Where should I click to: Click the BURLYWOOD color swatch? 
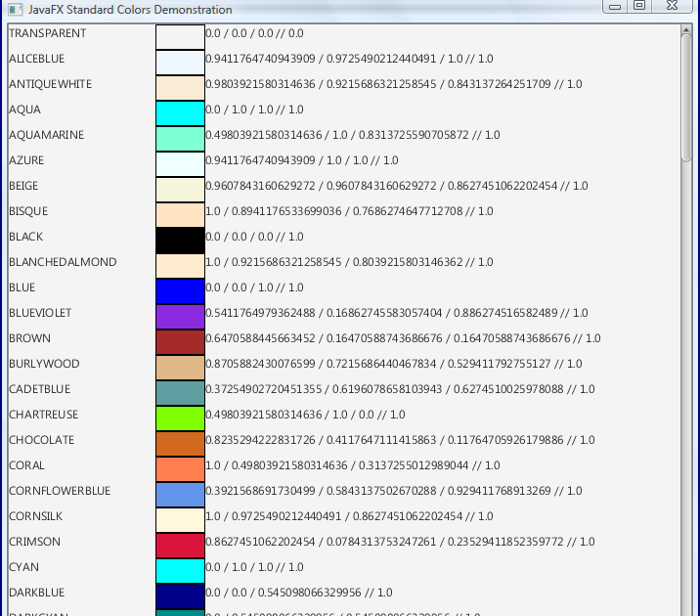pyautogui.click(x=180, y=368)
